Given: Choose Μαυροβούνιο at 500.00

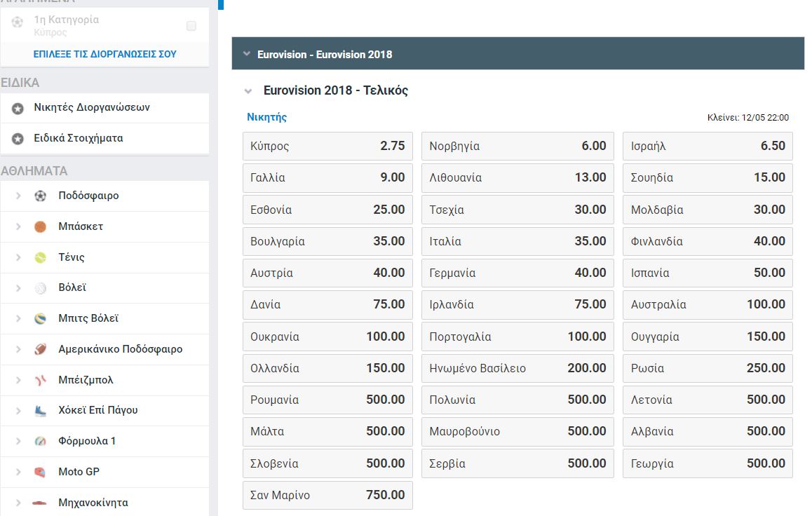Looking at the screenshot, I should coord(517,431).
